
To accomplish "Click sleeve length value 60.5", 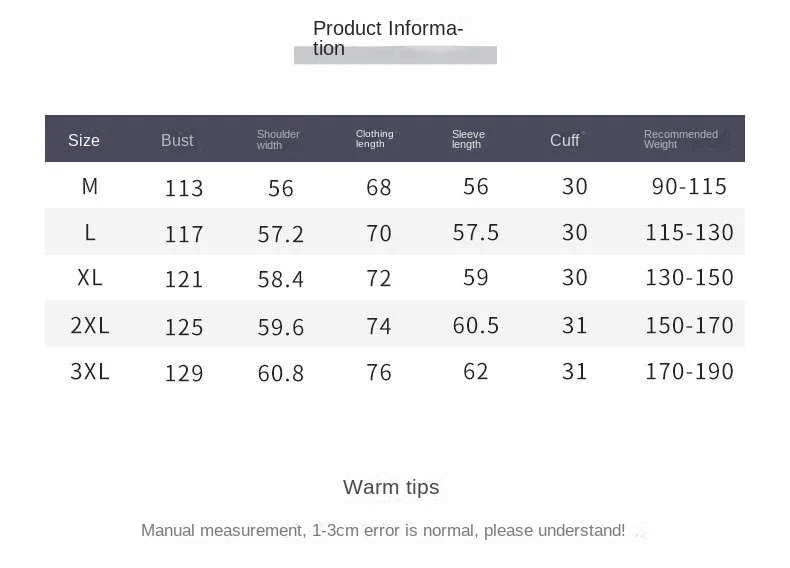I will (476, 326).
